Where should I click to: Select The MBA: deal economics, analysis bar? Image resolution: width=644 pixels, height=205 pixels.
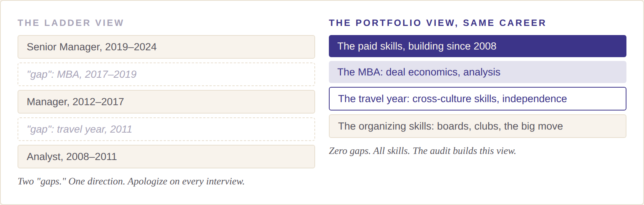[478, 72]
